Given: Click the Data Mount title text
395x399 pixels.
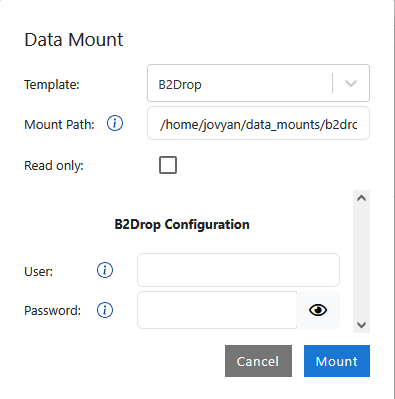Looking at the screenshot, I should click(x=74, y=40).
